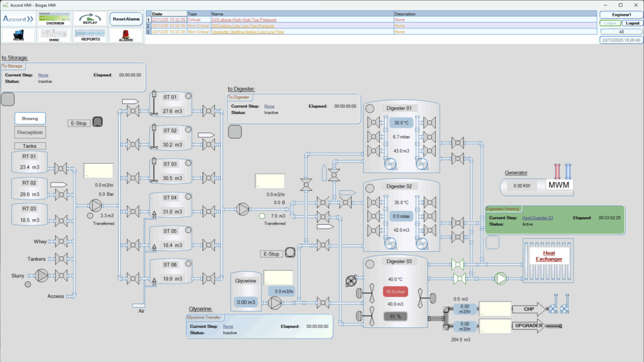Open the Reports tab
The image size is (644, 362).
click(90, 35)
